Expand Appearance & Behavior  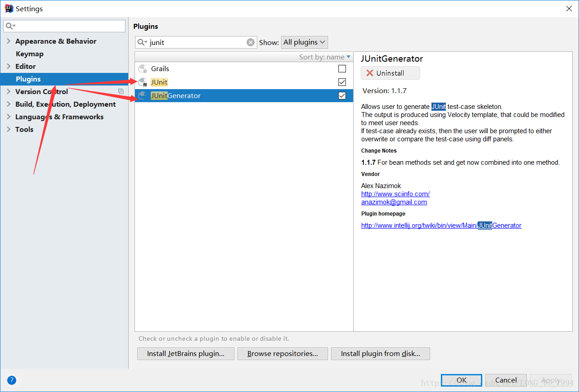[x=9, y=41]
